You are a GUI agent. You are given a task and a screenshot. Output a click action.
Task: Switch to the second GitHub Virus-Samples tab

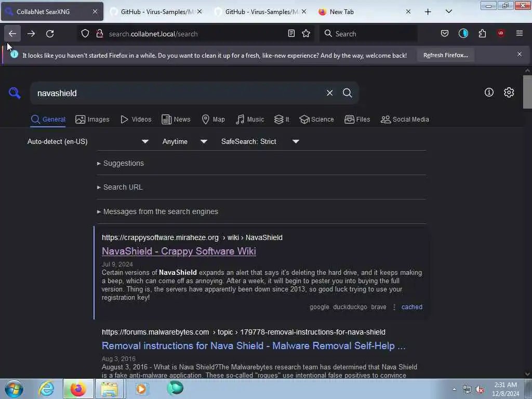pyautogui.click(x=261, y=12)
